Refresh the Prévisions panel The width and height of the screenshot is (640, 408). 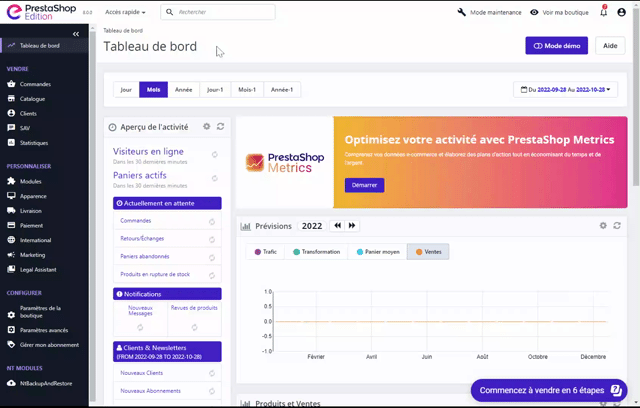(x=617, y=225)
